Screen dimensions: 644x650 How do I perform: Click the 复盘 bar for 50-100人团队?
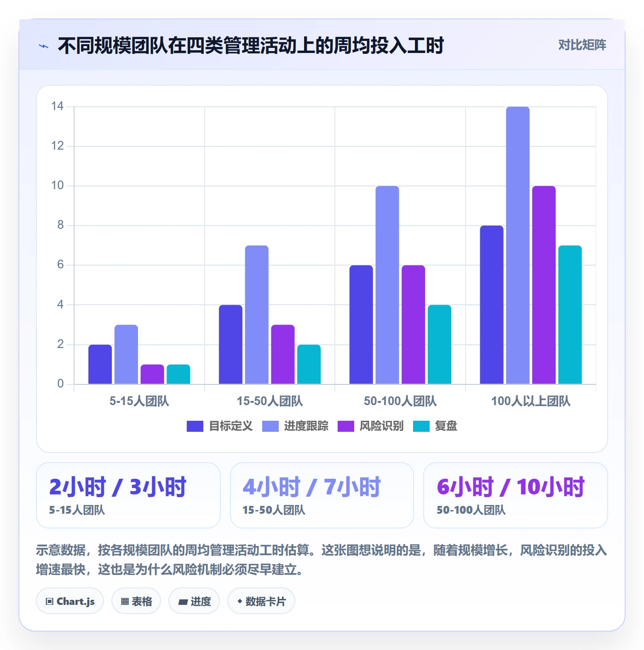[440, 344]
